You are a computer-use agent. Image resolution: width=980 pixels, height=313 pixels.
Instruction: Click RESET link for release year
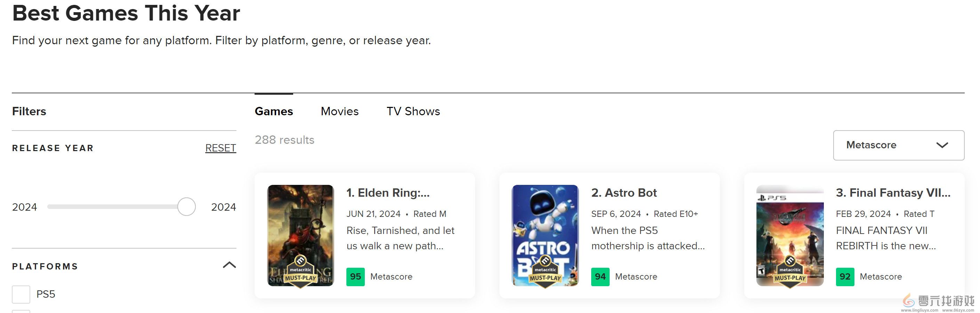(x=220, y=148)
